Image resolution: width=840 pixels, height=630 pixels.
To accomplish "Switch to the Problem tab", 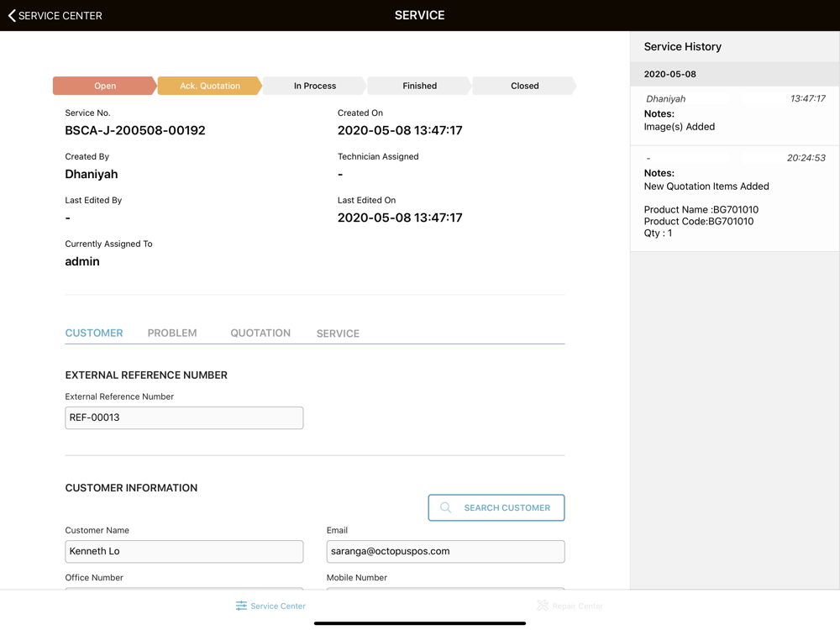I will [172, 333].
